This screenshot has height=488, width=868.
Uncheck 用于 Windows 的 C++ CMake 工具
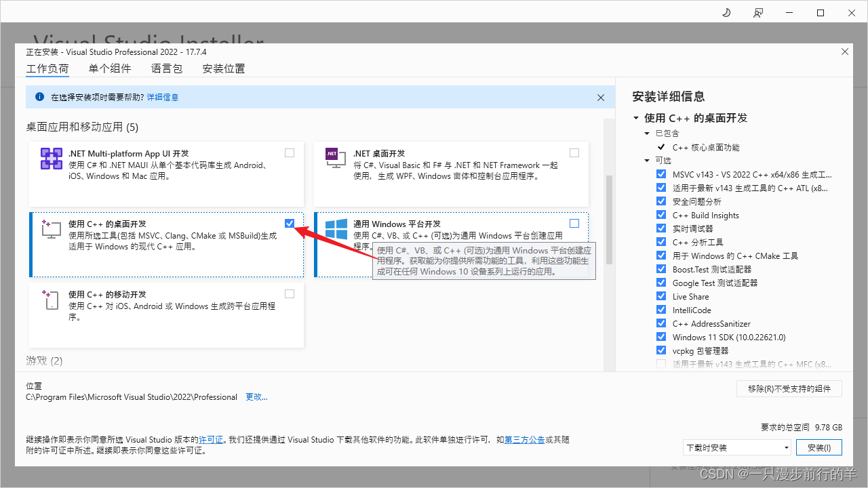[x=661, y=256]
